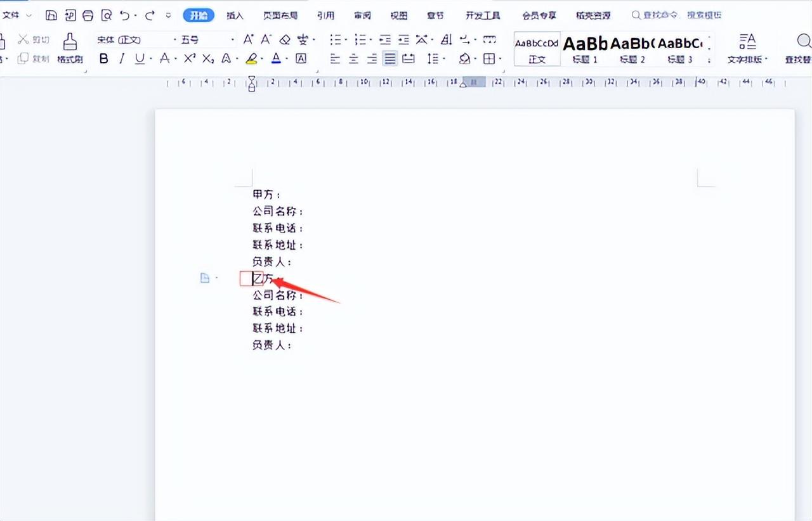Toggle Strikethrough formatting
This screenshot has height=521, width=812.
point(164,59)
